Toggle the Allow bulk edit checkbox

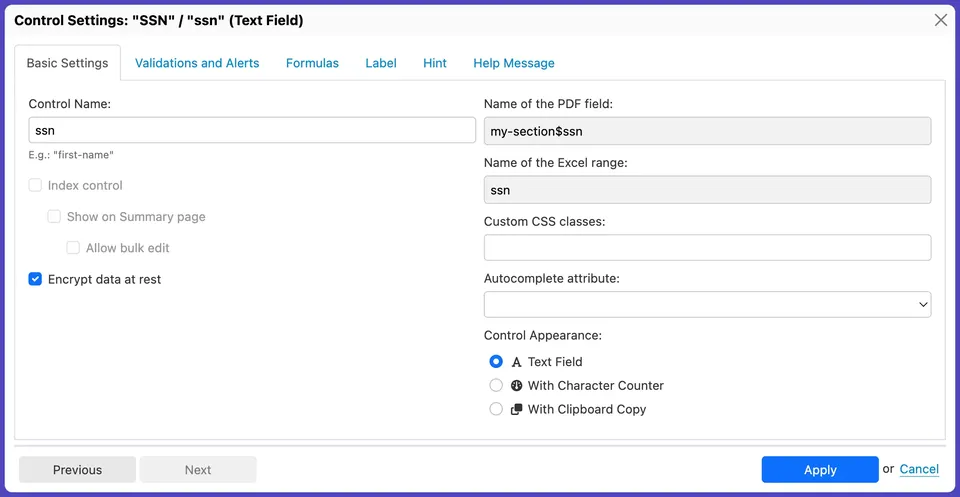pyautogui.click(x=73, y=248)
